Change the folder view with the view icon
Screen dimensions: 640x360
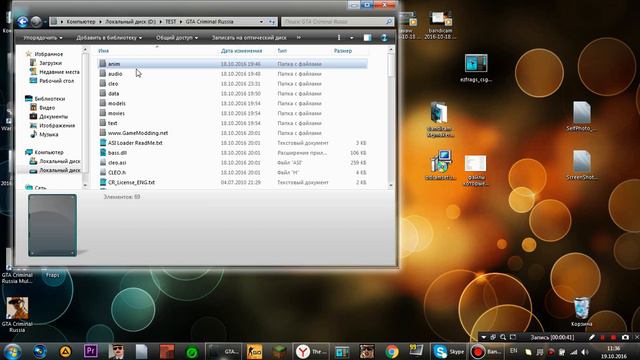(x=339, y=38)
